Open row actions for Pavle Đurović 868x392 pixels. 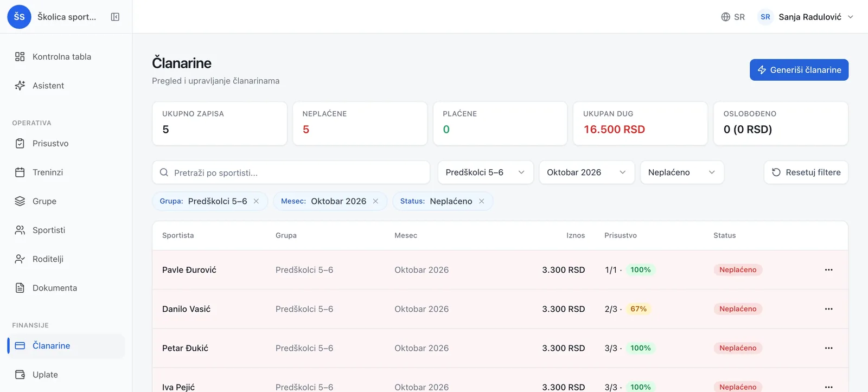click(828, 270)
